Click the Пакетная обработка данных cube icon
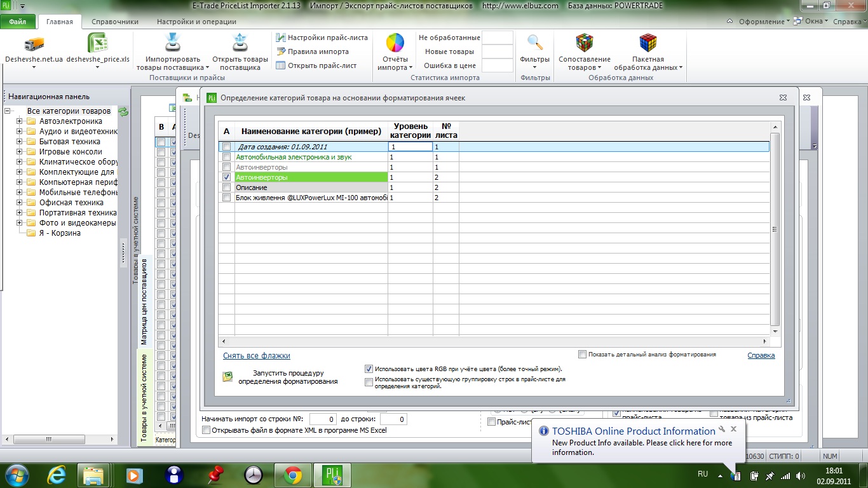 click(648, 43)
